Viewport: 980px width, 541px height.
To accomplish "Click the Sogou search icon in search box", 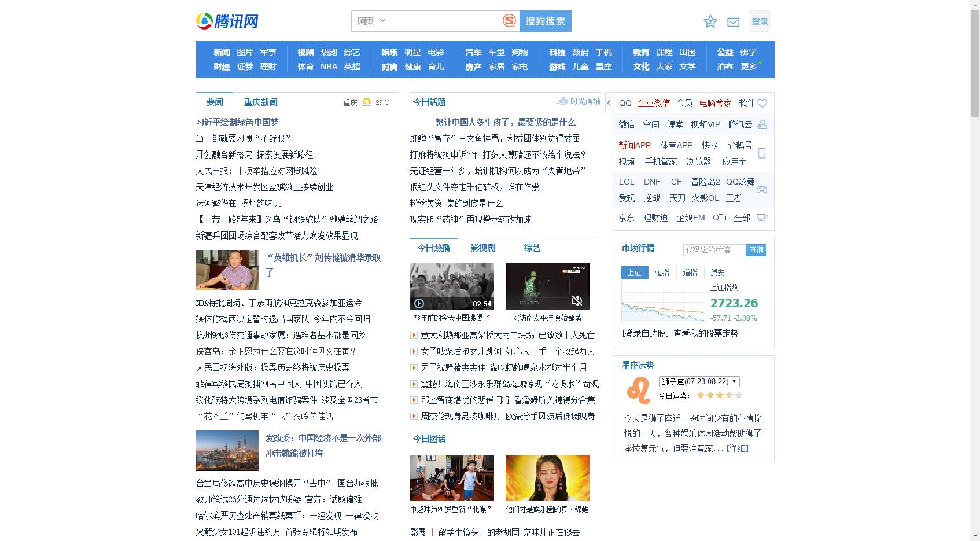I will tap(509, 21).
